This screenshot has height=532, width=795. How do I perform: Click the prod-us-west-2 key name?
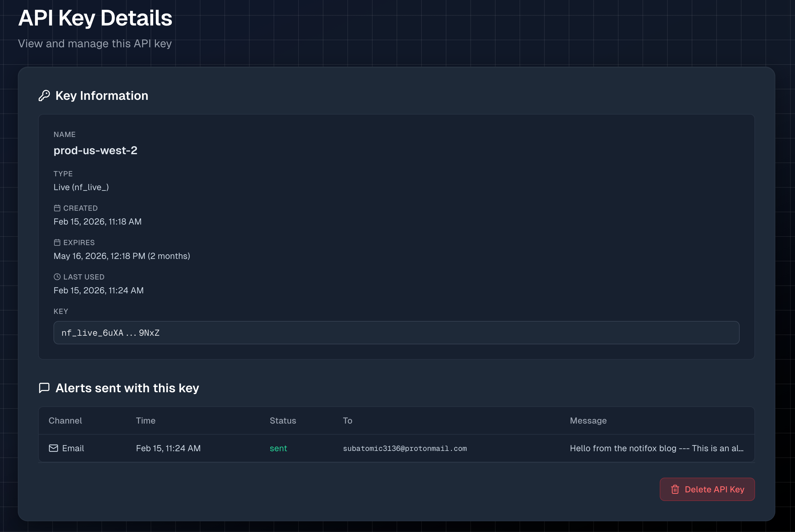point(95,150)
